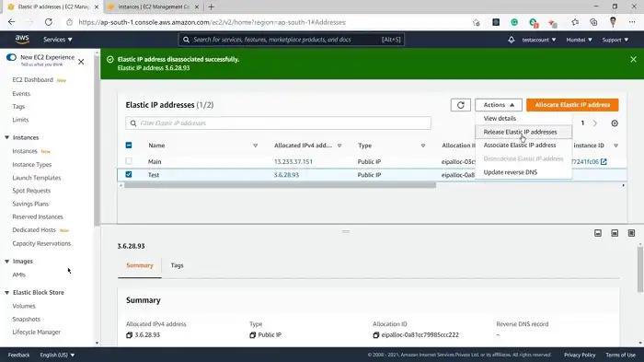The width and height of the screenshot is (644, 362).
Task: Open the 13.233.37.151 address link
Action: [x=293, y=162]
